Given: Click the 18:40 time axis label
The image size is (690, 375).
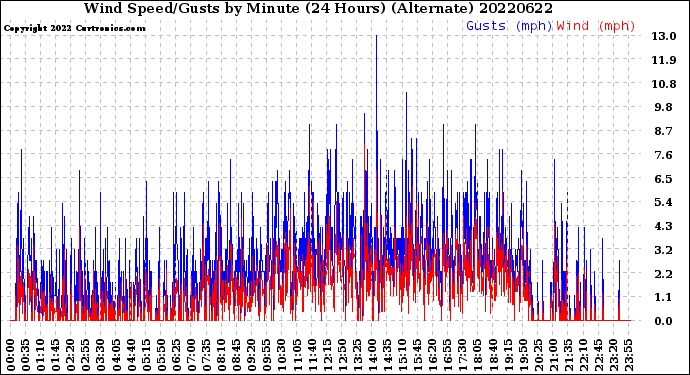Looking at the screenshot, I should pos(493,355).
